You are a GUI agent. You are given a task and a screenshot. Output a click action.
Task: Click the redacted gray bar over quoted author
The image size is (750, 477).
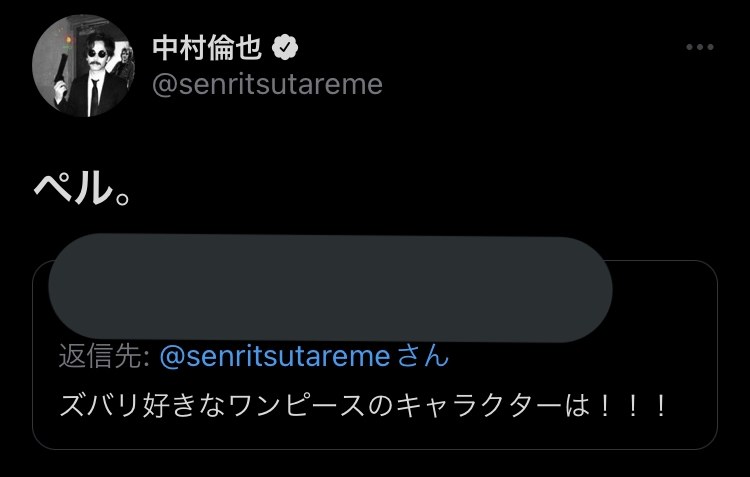coord(330,288)
